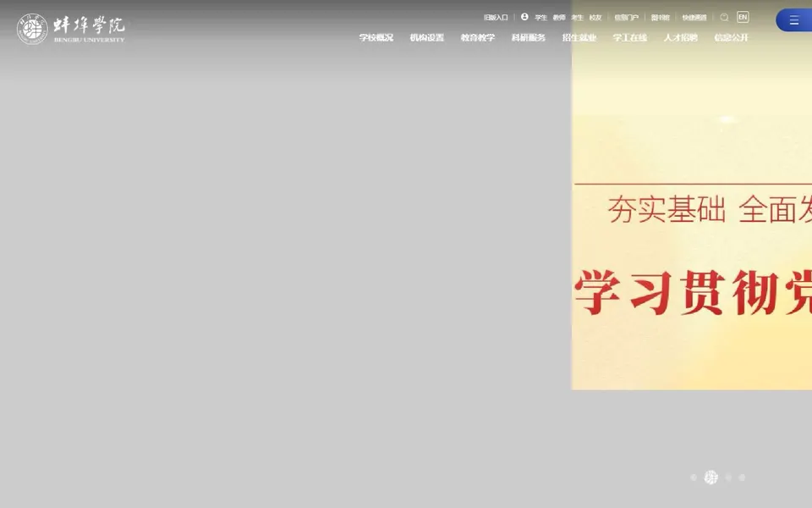Screen dimensions: 812x508
Task: Open the 招生就业 menu
Action: tap(579, 37)
